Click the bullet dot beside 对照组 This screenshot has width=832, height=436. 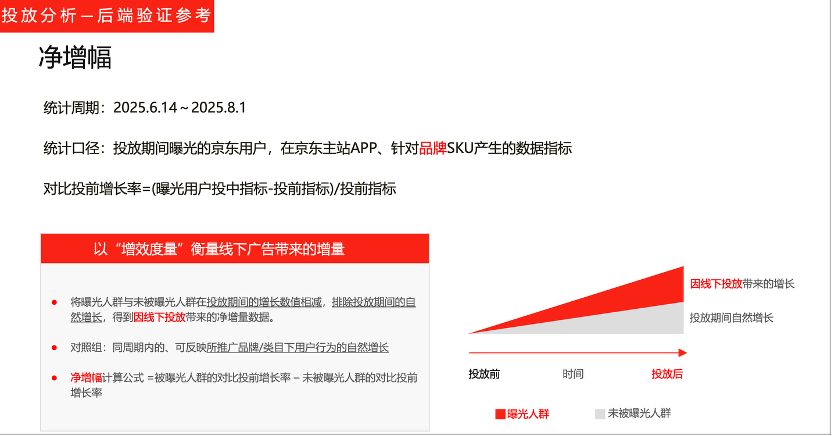click(x=54, y=347)
